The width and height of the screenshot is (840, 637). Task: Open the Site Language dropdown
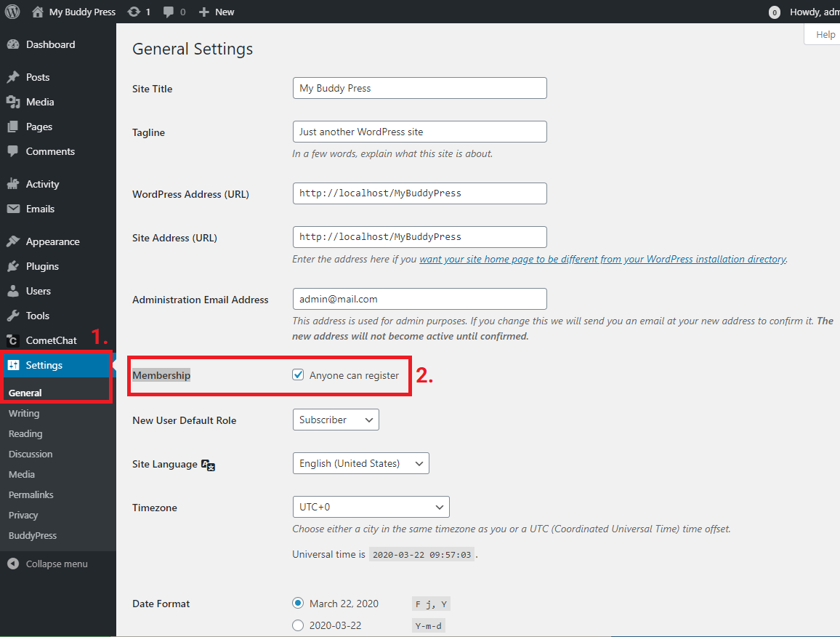point(361,463)
